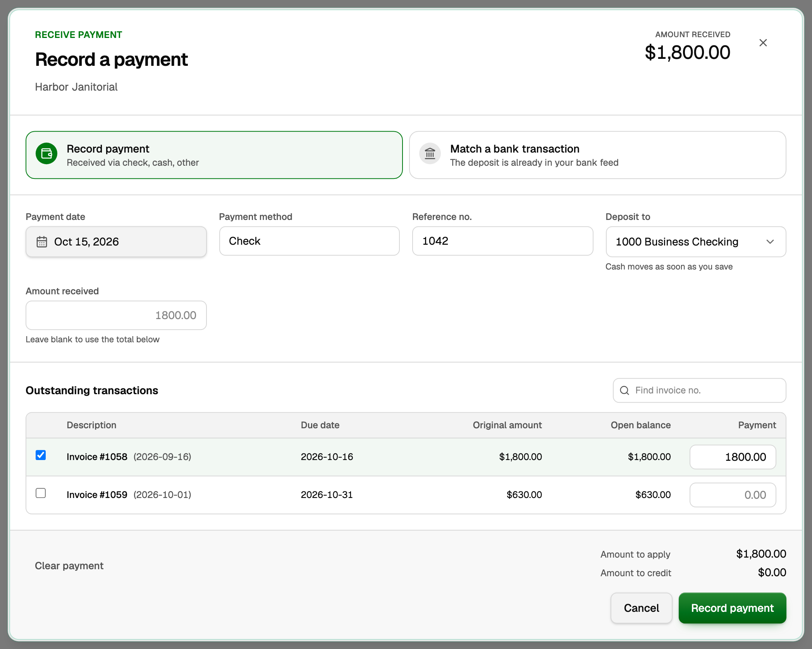Click due date 2026-10-31
Image resolution: width=812 pixels, height=649 pixels.
327,495
